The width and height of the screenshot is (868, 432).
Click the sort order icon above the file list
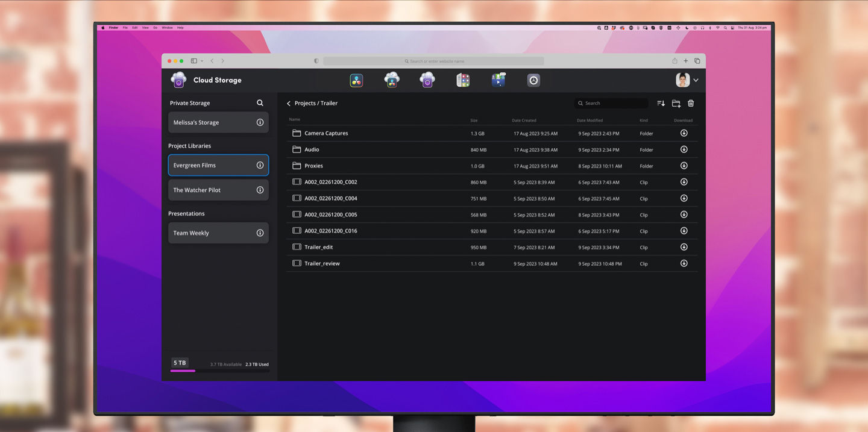tap(661, 103)
